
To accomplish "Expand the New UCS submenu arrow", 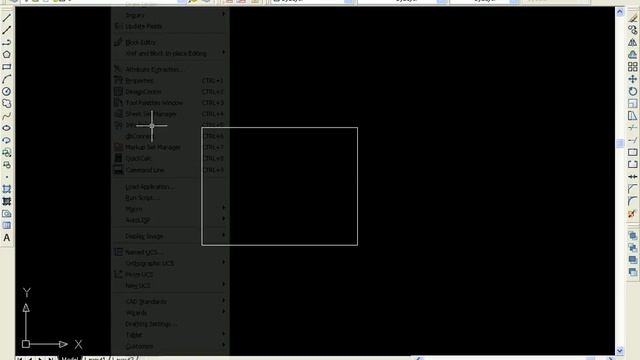I will coord(223,284).
